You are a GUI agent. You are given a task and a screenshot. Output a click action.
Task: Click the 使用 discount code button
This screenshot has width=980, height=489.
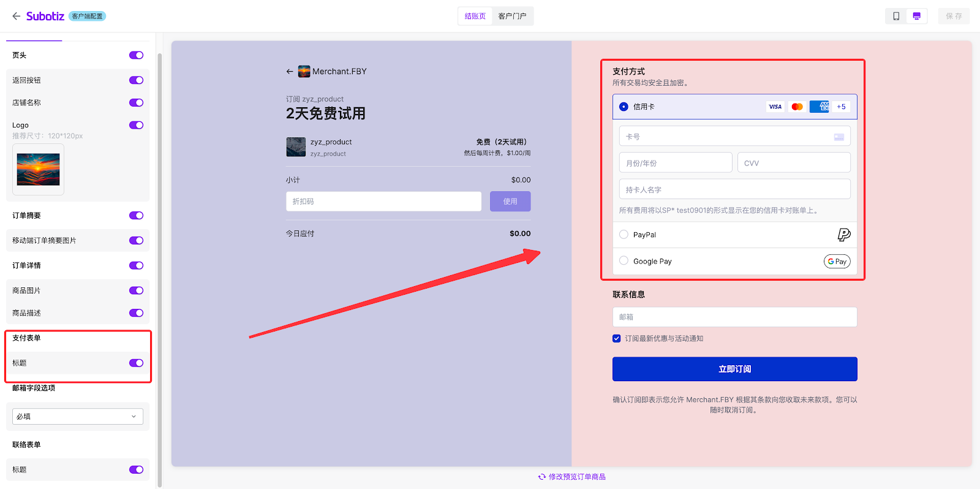coord(510,202)
